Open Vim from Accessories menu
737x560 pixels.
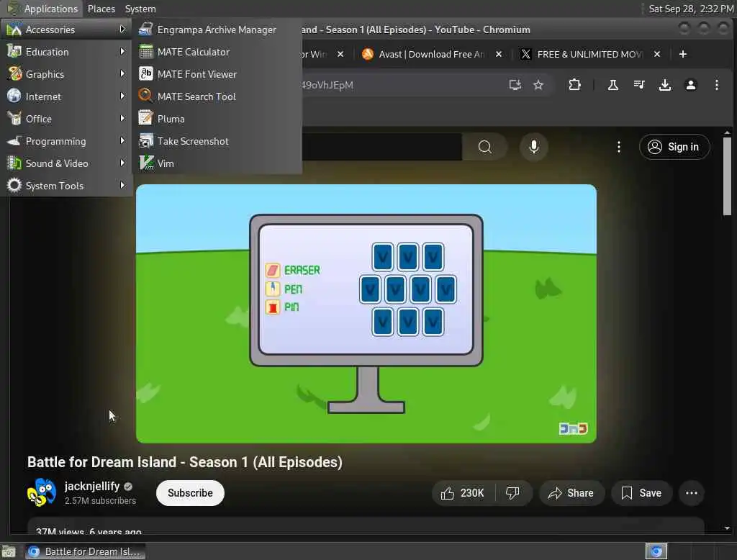217,163
